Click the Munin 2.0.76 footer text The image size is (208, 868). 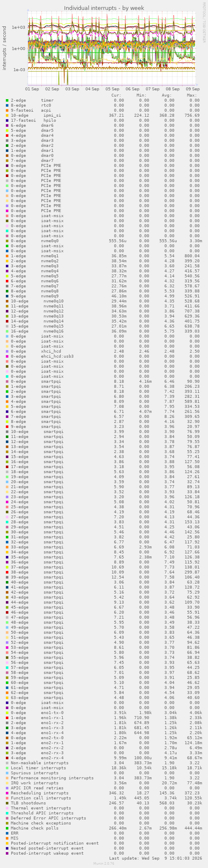click(x=104, y=863)
